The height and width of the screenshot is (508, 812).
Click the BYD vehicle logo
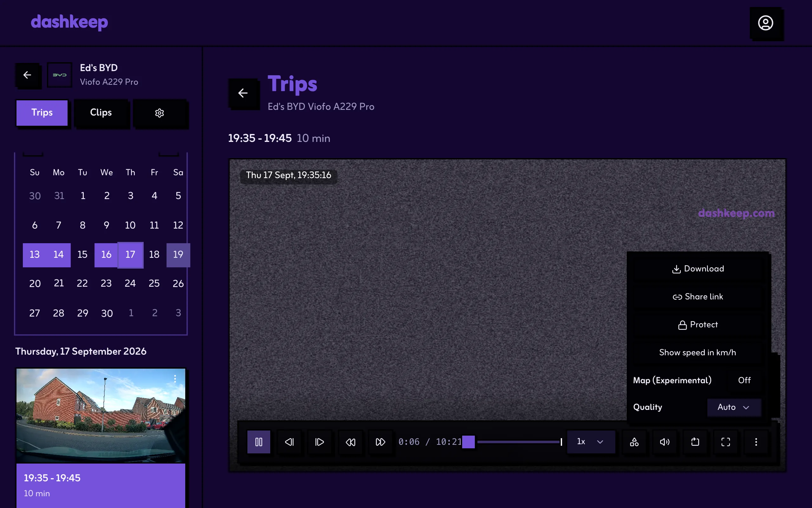pos(60,75)
